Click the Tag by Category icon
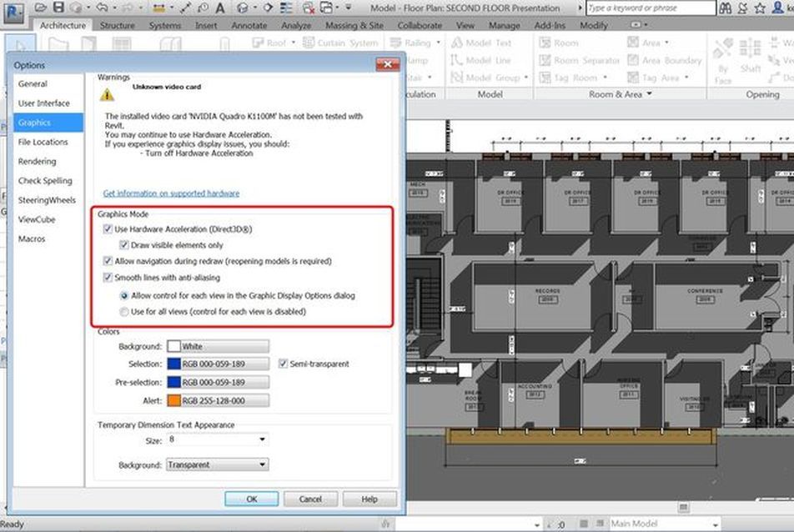The height and width of the screenshot is (532, 794). [x=203, y=8]
